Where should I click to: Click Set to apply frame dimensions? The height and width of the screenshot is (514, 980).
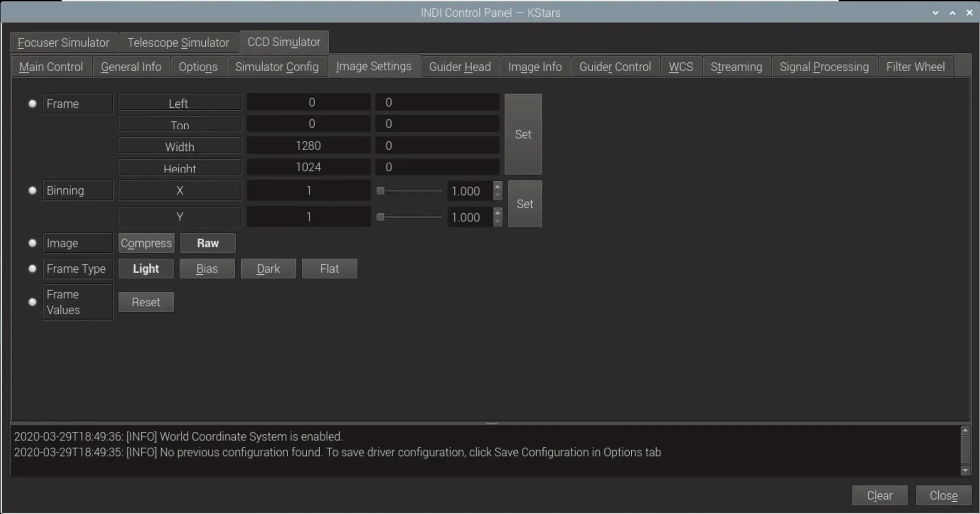pyautogui.click(x=523, y=134)
